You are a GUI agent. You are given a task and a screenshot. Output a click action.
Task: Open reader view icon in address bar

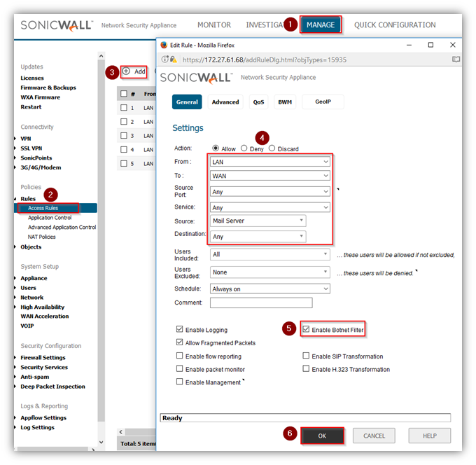[456, 60]
